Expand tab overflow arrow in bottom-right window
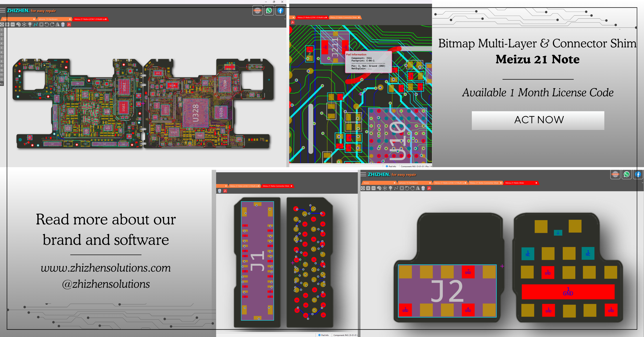Screen dimensions: 644x337 point(642,183)
